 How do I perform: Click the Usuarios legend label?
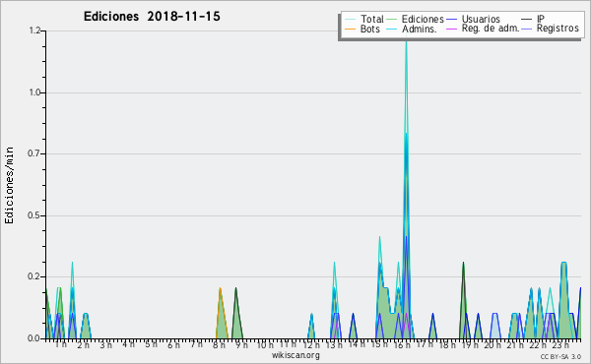coord(481,19)
